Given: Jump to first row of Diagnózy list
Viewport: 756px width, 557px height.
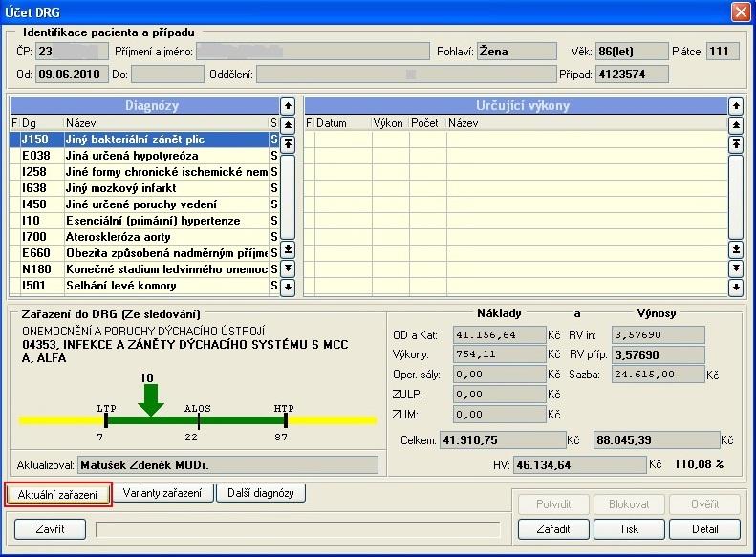Looking at the screenshot, I should [x=288, y=144].
